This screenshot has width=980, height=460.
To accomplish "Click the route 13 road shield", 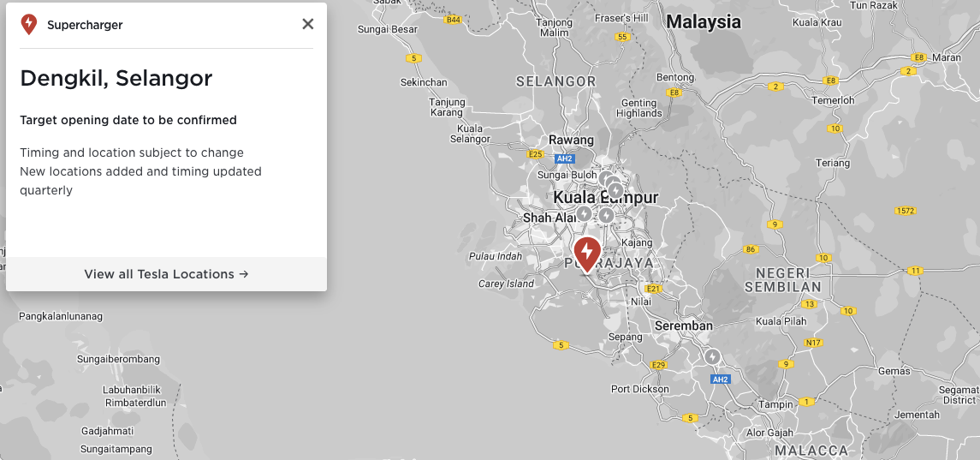I will pyautogui.click(x=810, y=304).
